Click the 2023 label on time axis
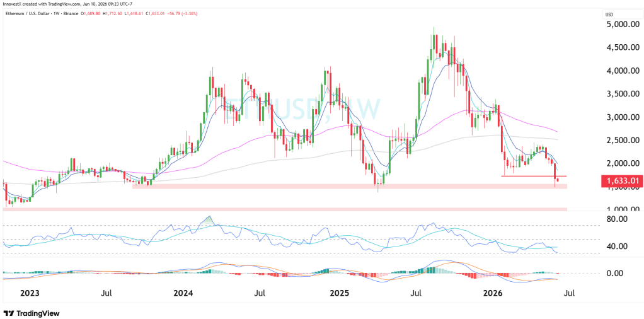The width and height of the screenshot is (644, 319). pos(30,294)
